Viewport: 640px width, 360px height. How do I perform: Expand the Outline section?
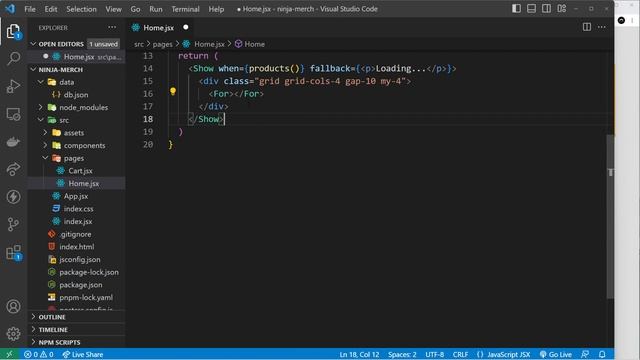pos(76,317)
